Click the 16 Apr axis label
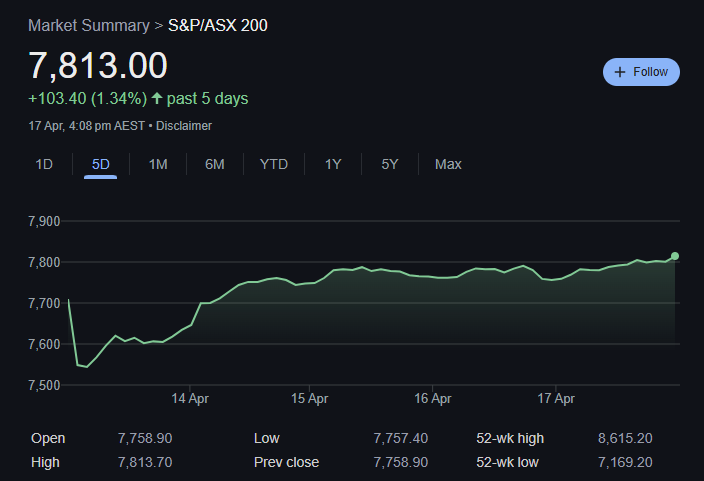The width and height of the screenshot is (704, 481). [432, 398]
